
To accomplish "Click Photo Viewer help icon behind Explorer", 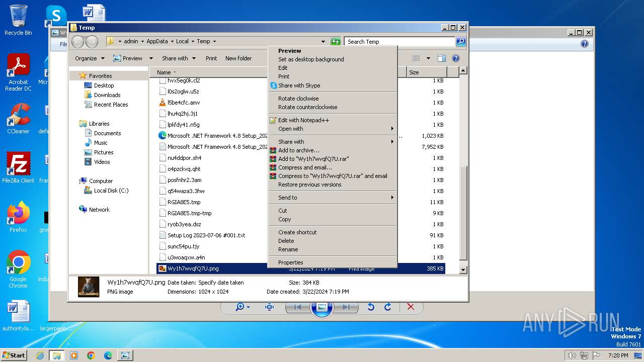I will tap(584, 44).
